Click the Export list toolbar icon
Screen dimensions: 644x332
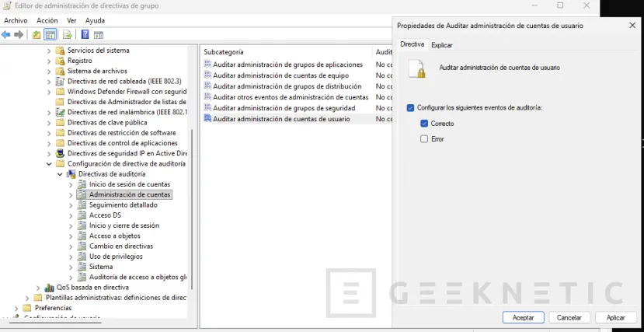tap(68, 35)
